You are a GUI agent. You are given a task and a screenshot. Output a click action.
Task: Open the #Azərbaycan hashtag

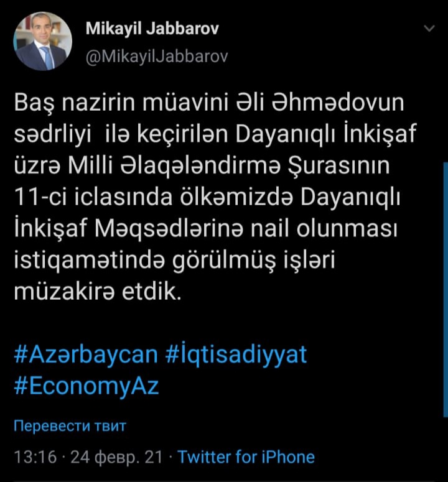[86, 355]
